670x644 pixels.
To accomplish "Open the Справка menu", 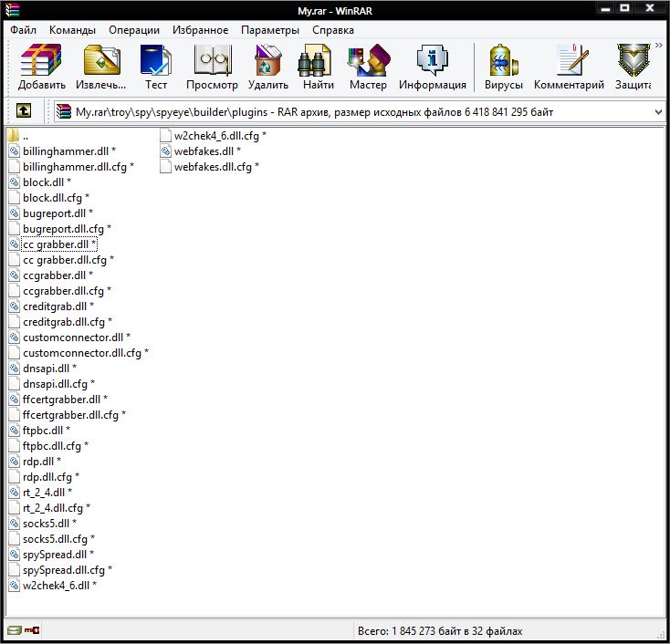I will (333, 30).
